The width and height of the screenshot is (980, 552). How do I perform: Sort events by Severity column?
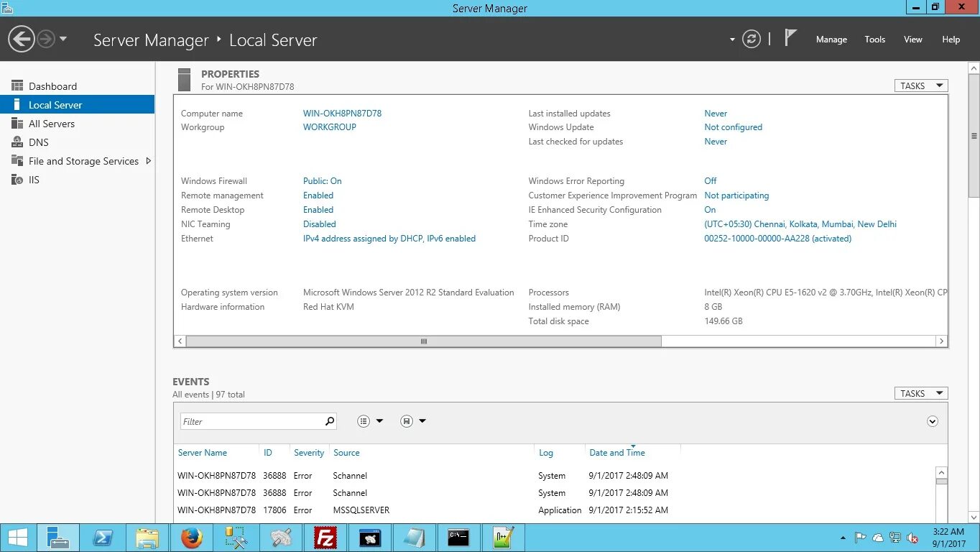coord(309,453)
